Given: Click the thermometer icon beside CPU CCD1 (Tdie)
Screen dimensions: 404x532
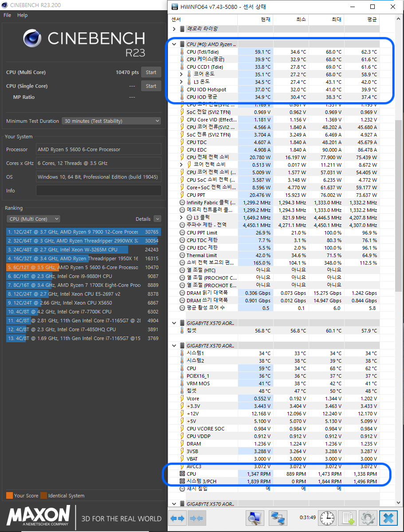Looking at the screenshot, I should 182,67.
